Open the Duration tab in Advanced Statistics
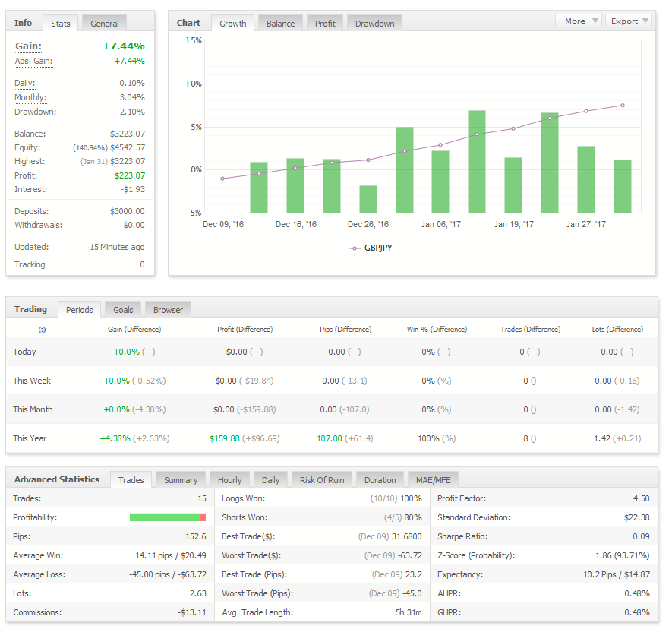 (380, 480)
